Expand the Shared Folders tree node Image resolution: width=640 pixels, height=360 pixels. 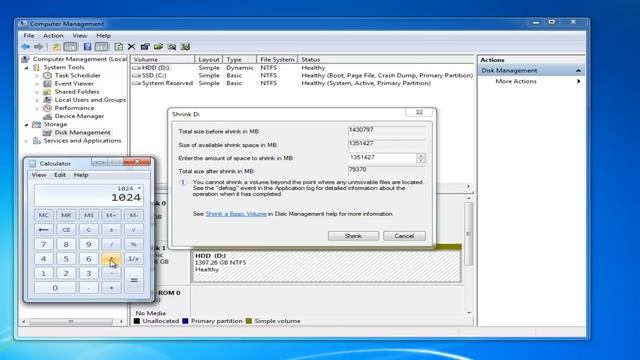click(37, 92)
